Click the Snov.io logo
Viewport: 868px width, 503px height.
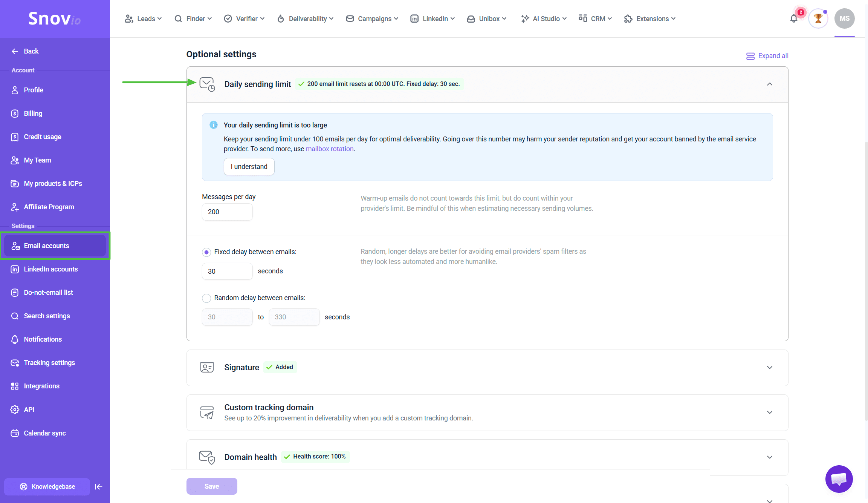tap(55, 18)
